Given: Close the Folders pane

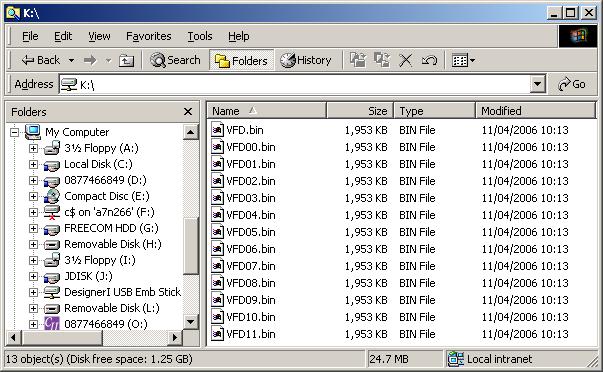Looking at the screenshot, I should click(188, 112).
